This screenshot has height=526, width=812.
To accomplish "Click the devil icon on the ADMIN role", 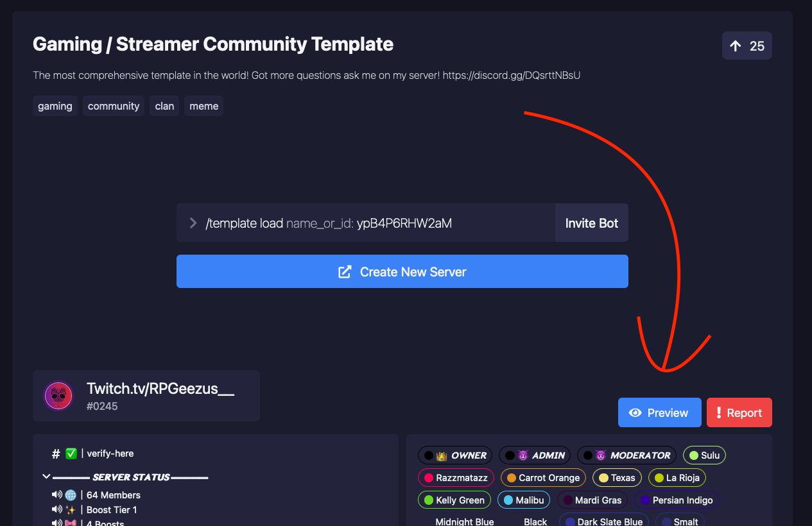I will tap(523, 455).
